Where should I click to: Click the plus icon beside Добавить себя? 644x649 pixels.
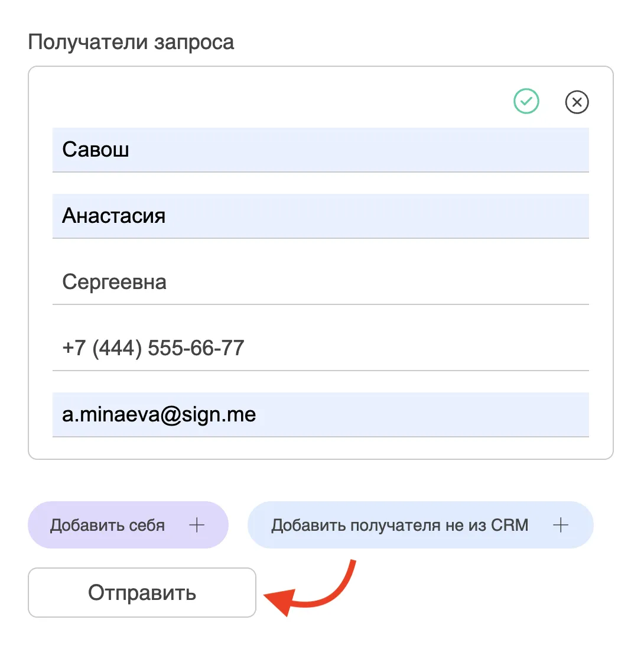[x=197, y=525]
